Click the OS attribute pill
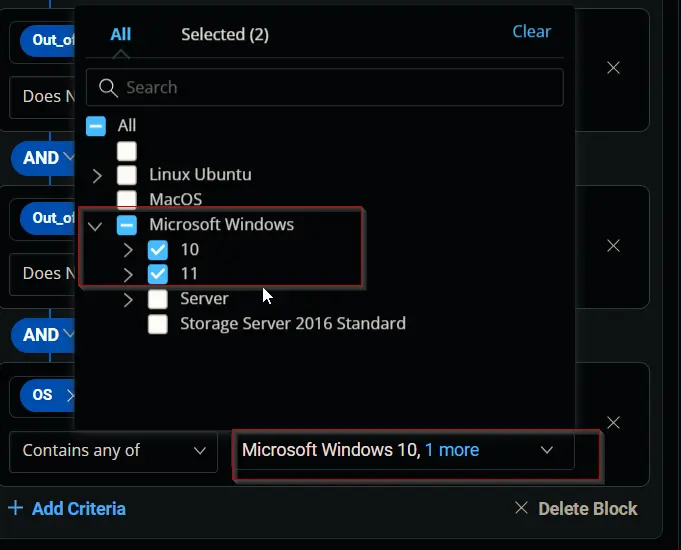Viewport: 681px width, 550px height. (47, 395)
